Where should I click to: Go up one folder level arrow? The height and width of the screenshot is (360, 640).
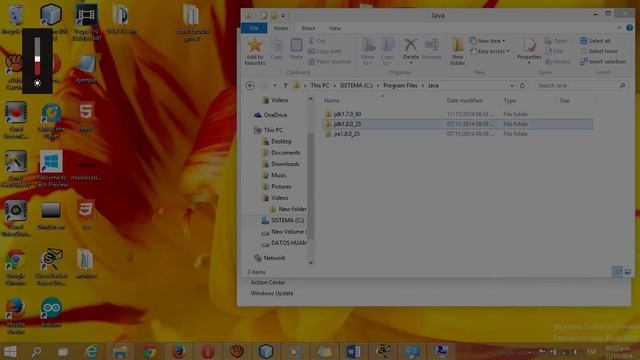(285, 86)
